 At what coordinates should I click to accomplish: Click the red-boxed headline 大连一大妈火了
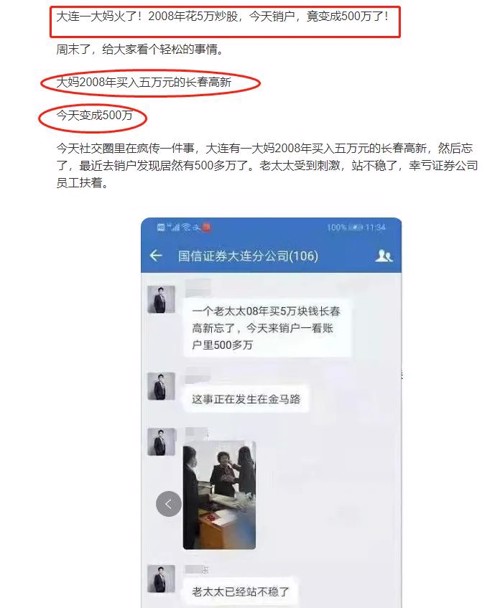coord(223,17)
